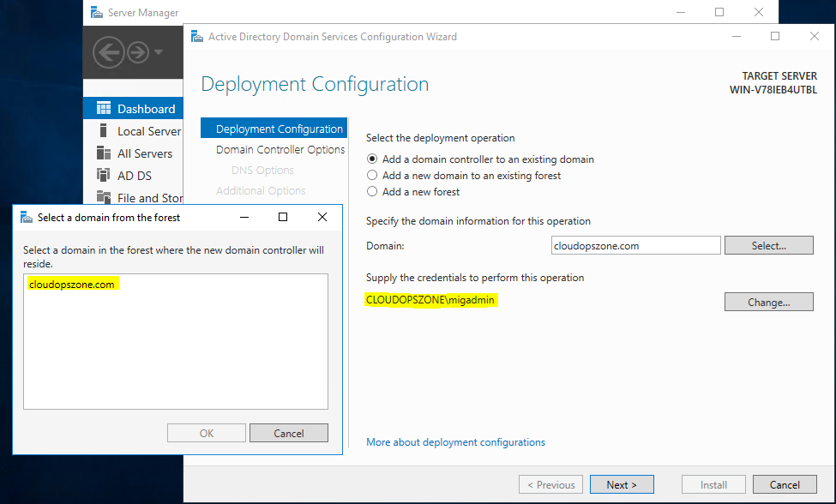Screen dimensions: 836x504
Task: Close the Server Manager window
Action: 759,12
